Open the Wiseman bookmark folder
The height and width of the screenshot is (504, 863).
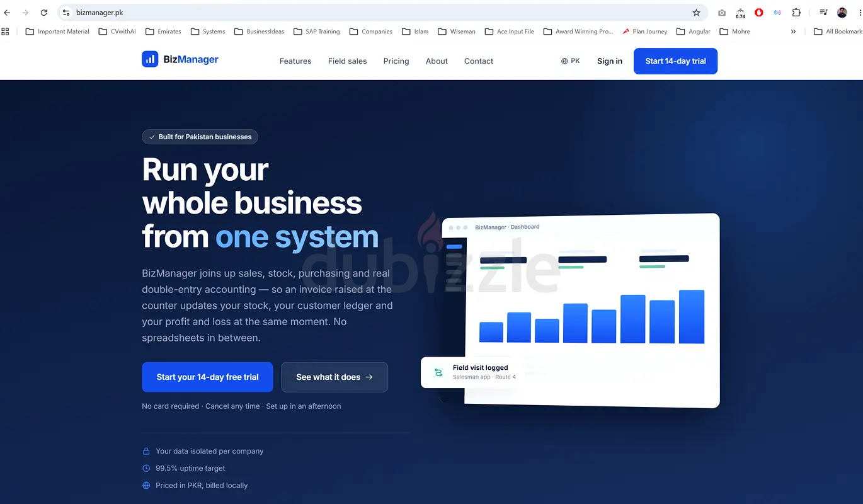(x=457, y=31)
